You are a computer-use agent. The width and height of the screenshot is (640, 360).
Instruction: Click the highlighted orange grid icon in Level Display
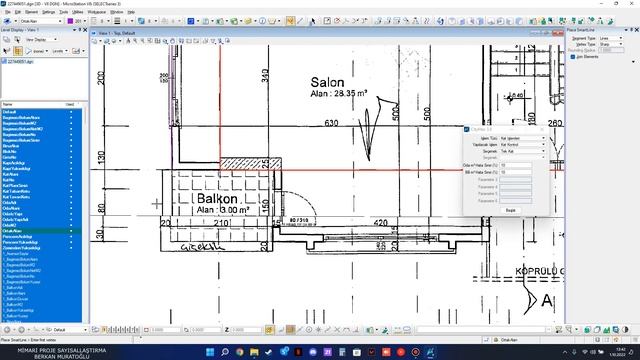coord(18,51)
